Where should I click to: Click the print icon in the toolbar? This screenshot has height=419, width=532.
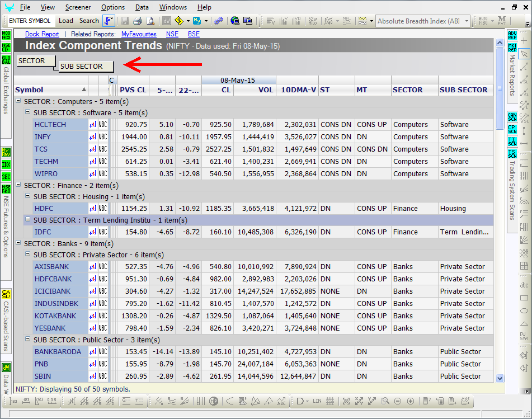tap(138, 21)
